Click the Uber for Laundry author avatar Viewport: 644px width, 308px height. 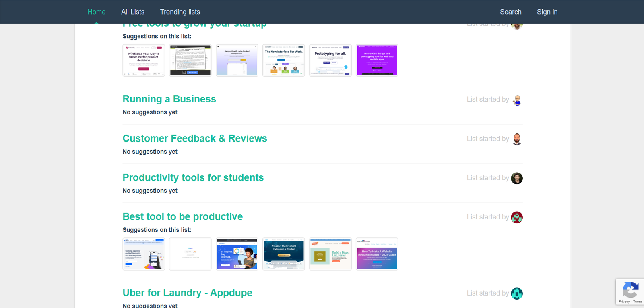[x=517, y=293]
